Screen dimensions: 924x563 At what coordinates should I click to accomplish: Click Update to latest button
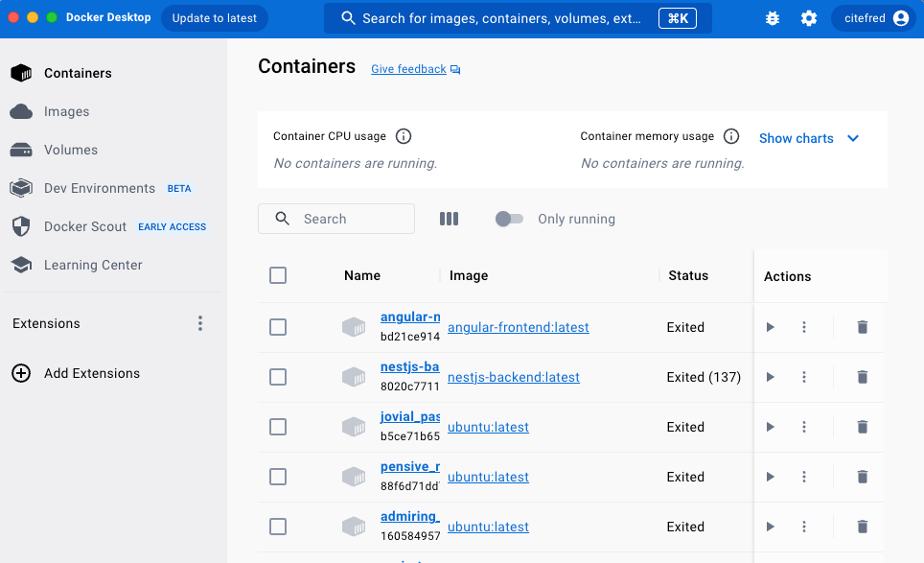pos(215,18)
